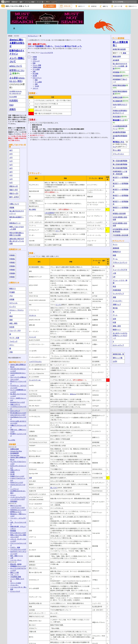Image resolution: width=138 pixels, height=644 pixels.
Task: Click the edit pencil beside 注意点 heading
Action: coord(37,120)
